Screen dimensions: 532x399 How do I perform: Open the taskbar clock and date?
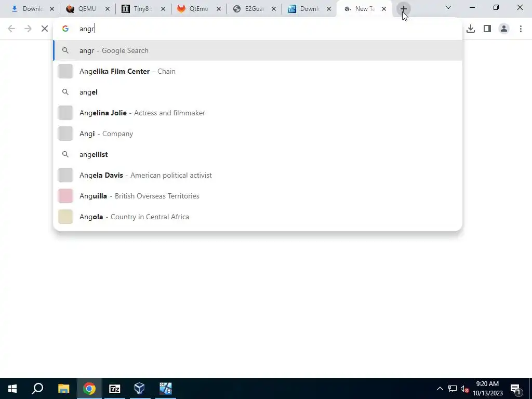coord(487,389)
